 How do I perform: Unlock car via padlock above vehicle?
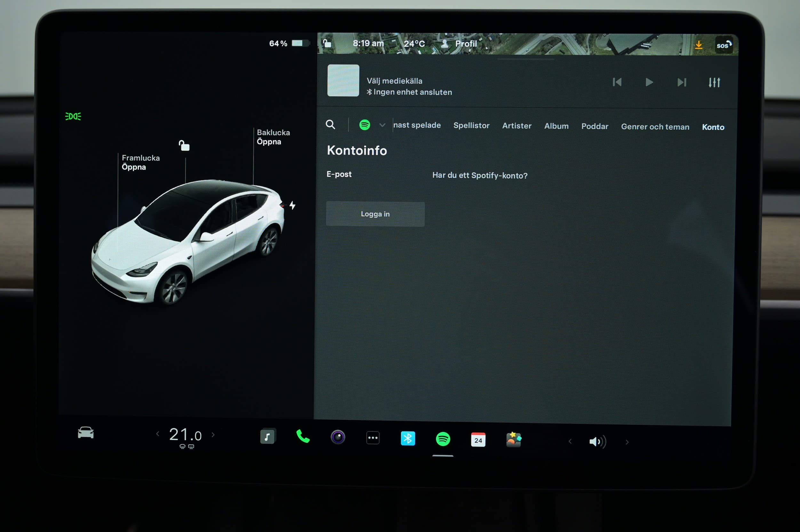[184, 146]
